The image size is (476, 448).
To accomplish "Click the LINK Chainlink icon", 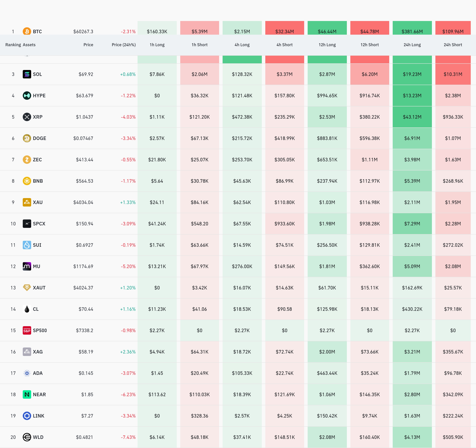I will coord(27,416).
